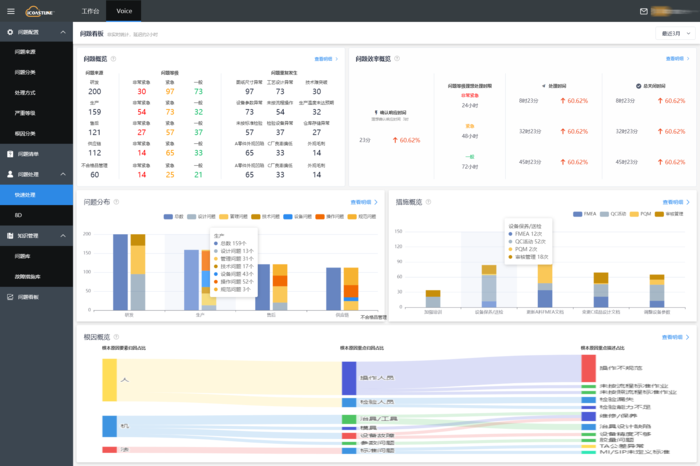Toggle FMEA series in 措施概览 legend
700x466 pixels.
click(584, 214)
